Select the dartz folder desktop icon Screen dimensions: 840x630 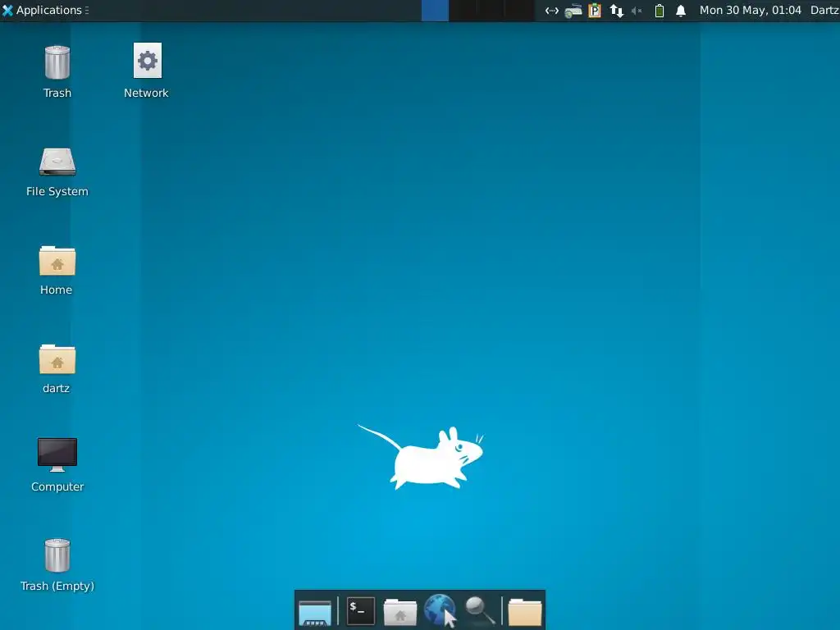click(x=57, y=359)
